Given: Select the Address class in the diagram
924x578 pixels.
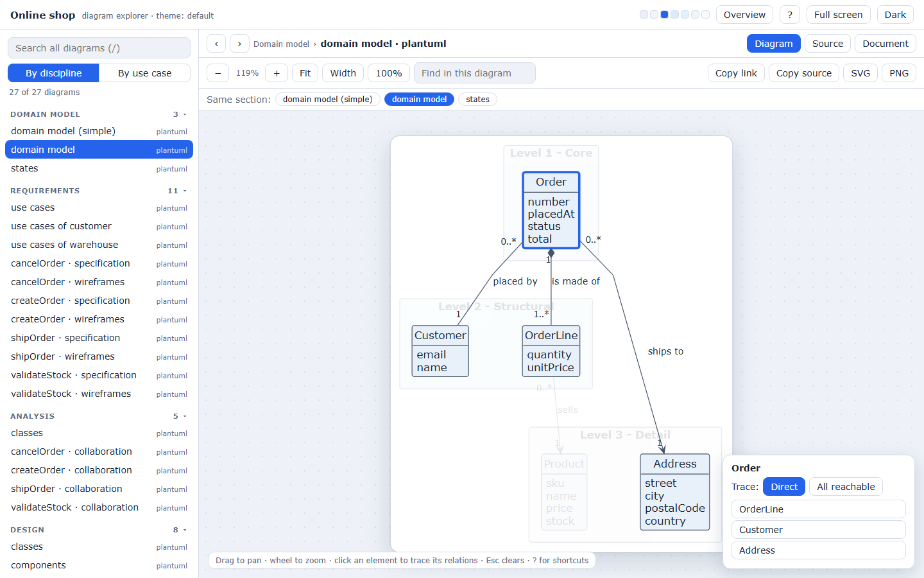Looking at the screenshot, I should (675, 492).
